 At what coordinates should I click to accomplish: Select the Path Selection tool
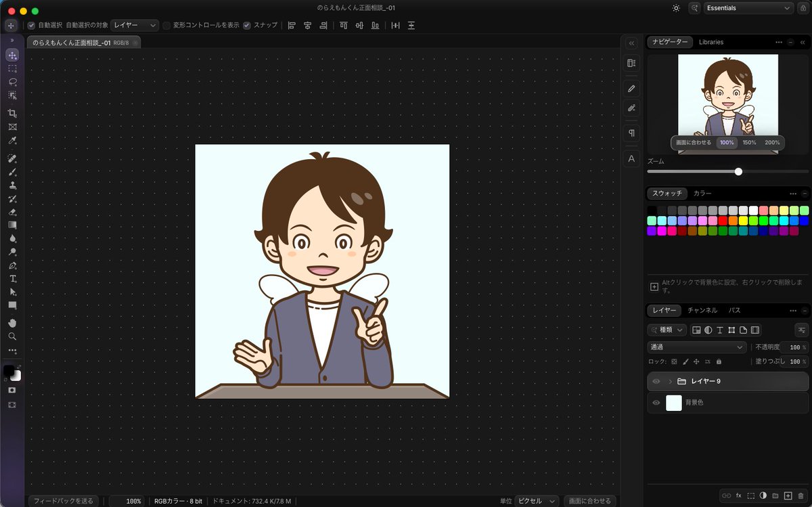point(12,292)
